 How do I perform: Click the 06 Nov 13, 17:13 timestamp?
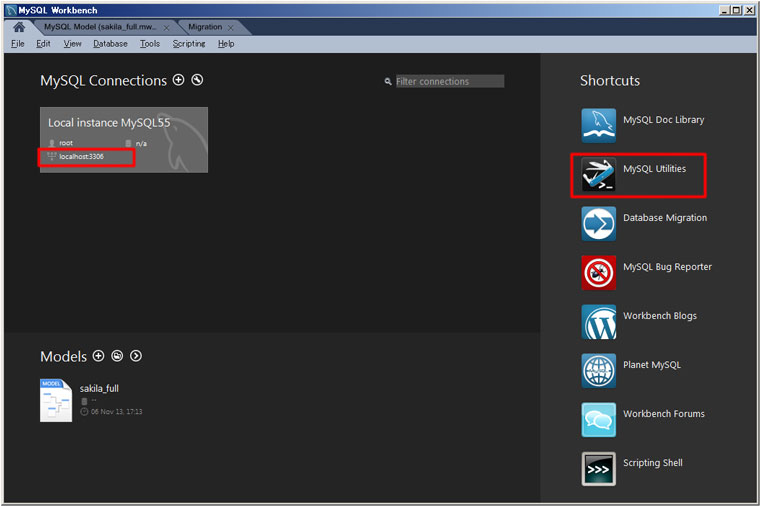coord(116,411)
